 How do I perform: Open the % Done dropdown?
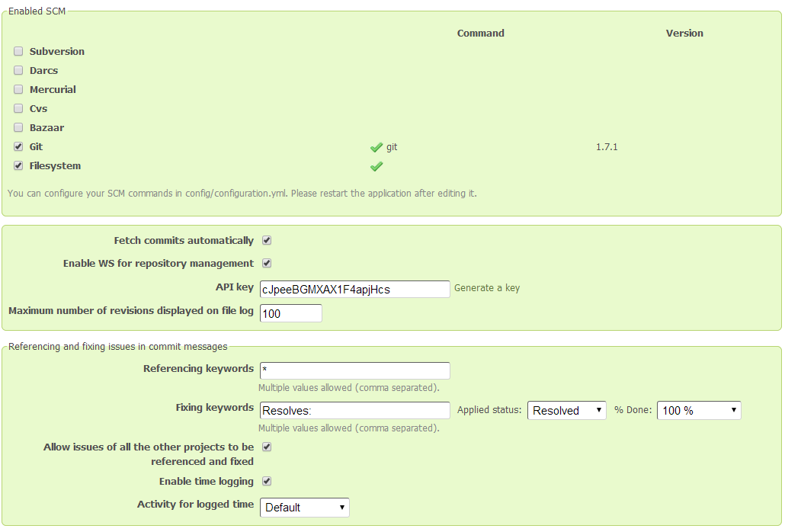pyautogui.click(x=699, y=410)
